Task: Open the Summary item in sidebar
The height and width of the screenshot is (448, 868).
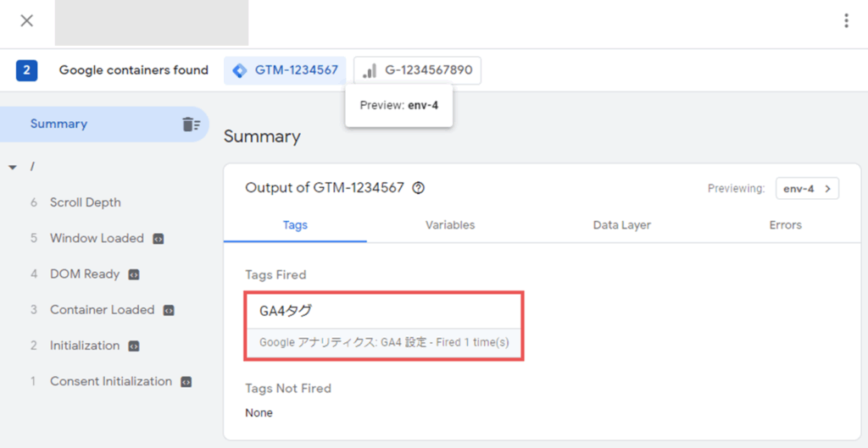Action: 104,124
